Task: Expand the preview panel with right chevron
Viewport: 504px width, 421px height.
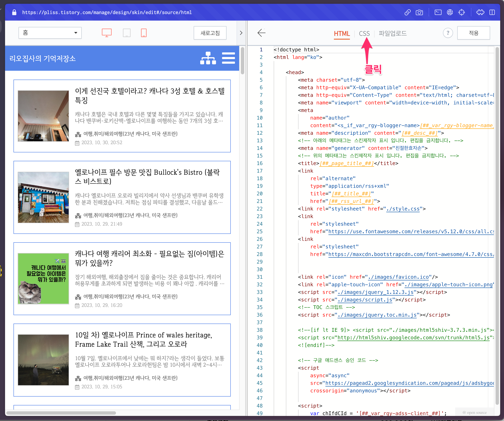Action: pyautogui.click(x=241, y=33)
